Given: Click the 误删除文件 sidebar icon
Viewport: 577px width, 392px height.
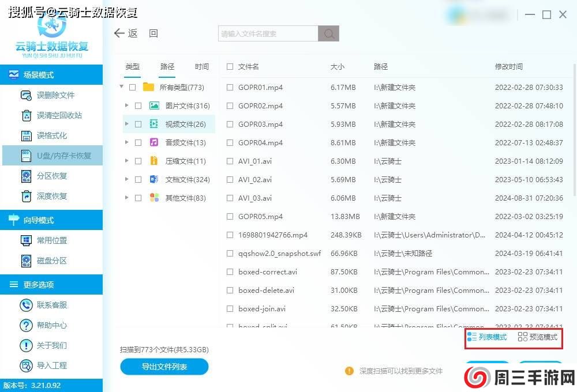Looking at the screenshot, I should pos(26,95).
